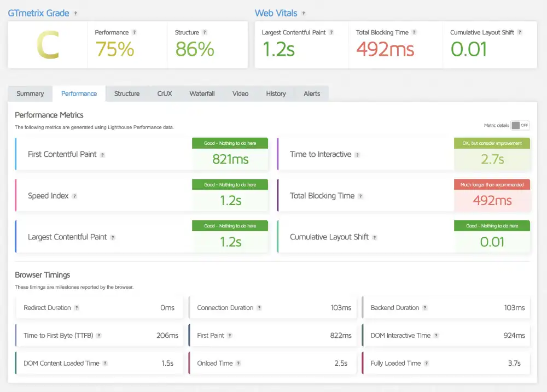Open the CrUX tab

click(x=164, y=93)
